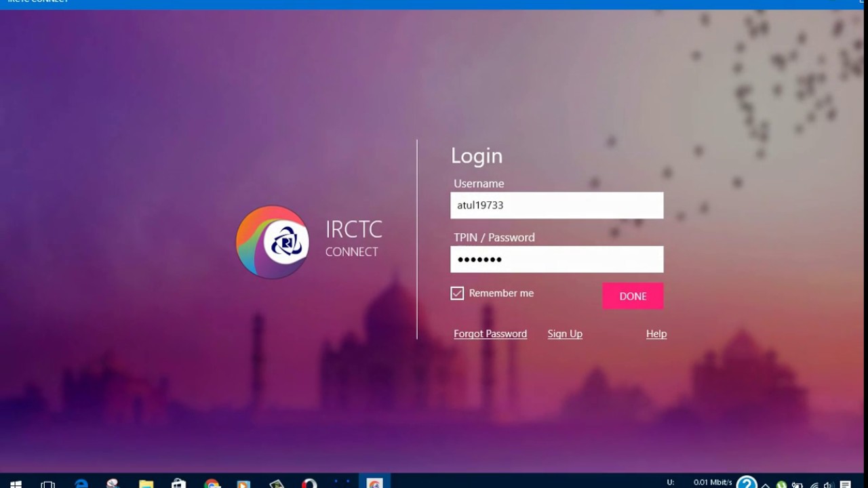Uncheck the Remember me checkbox

point(457,293)
